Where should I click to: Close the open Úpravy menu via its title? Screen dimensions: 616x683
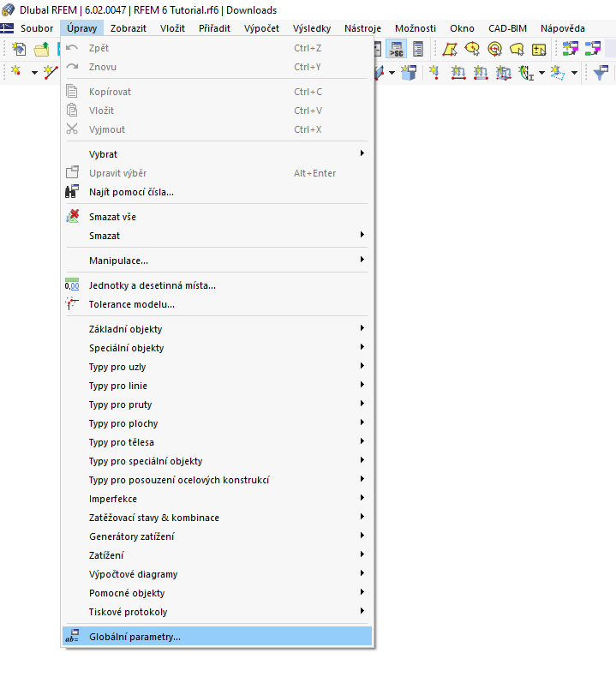pos(82,28)
